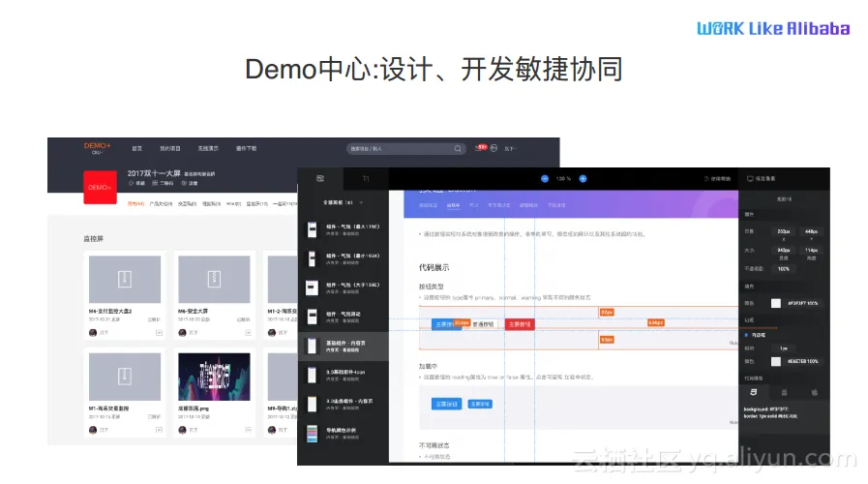Click the round user avatar icon in header
Viewport: 868px width, 484px height.
[494, 148]
